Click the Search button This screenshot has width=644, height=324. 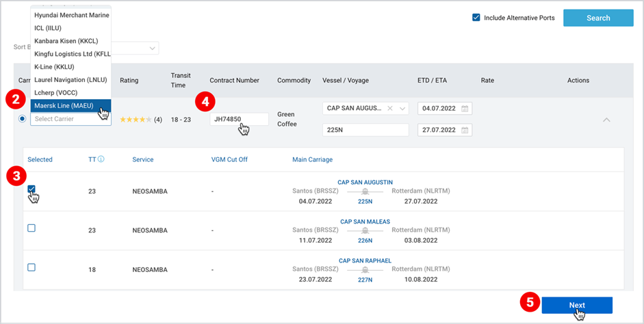(598, 18)
